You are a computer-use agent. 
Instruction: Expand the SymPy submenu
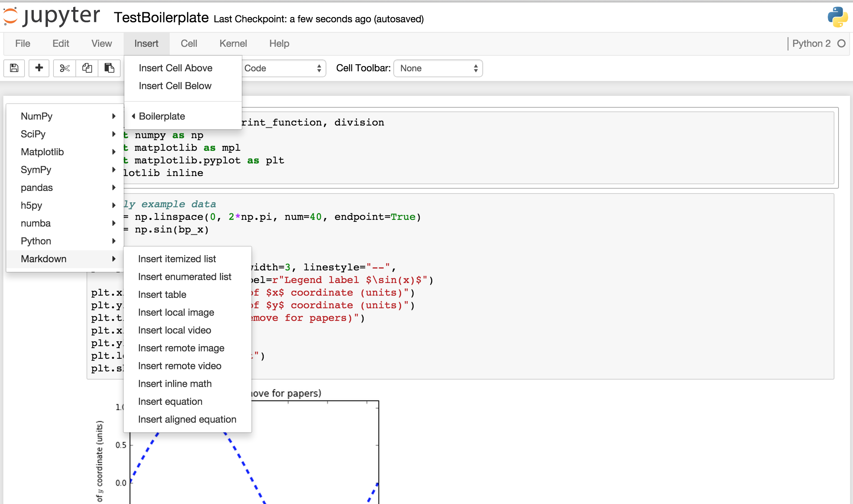click(x=65, y=170)
